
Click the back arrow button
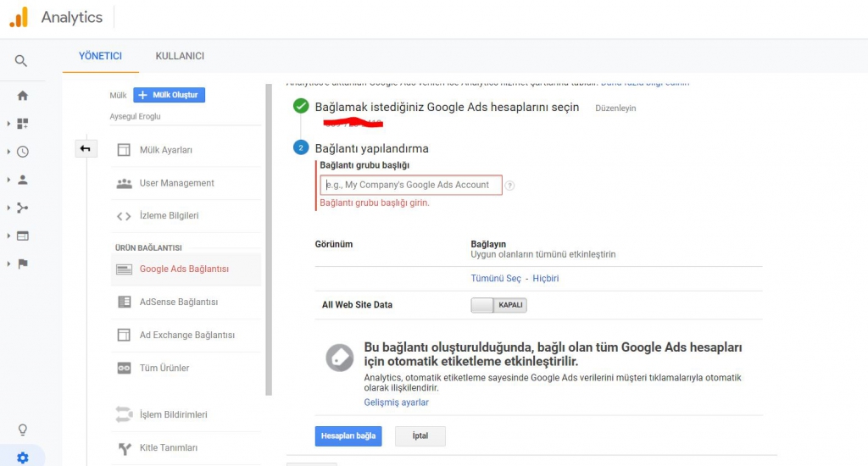tap(86, 148)
